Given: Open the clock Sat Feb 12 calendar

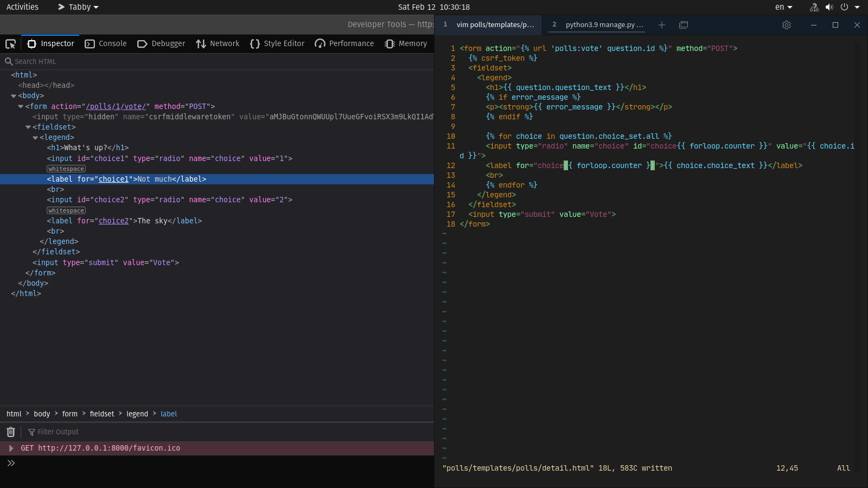Looking at the screenshot, I should [434, 7].
